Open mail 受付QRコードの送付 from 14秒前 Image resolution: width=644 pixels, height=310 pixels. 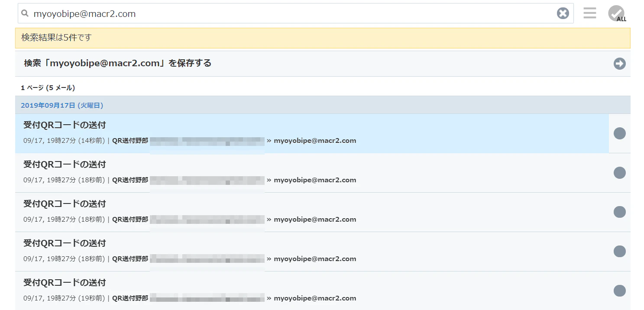(65, 125)
